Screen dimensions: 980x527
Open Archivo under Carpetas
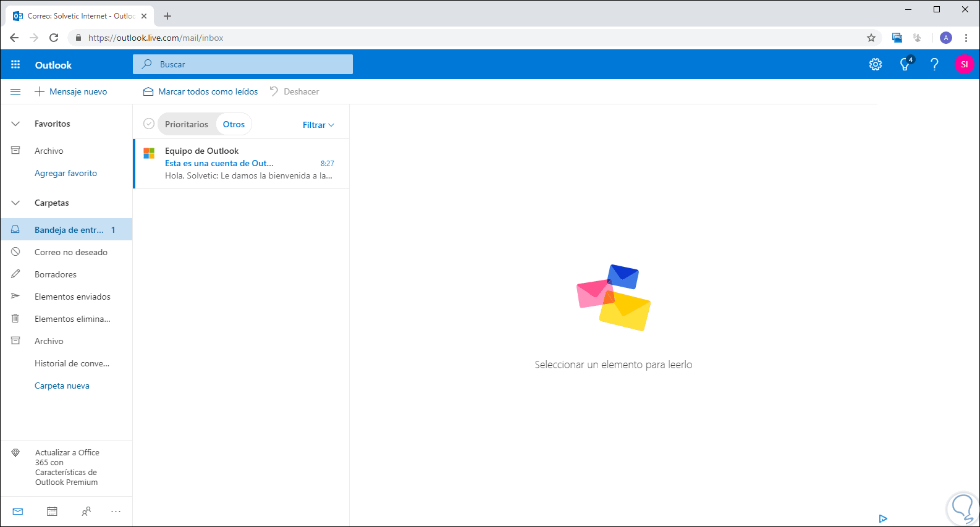point(67,341)
